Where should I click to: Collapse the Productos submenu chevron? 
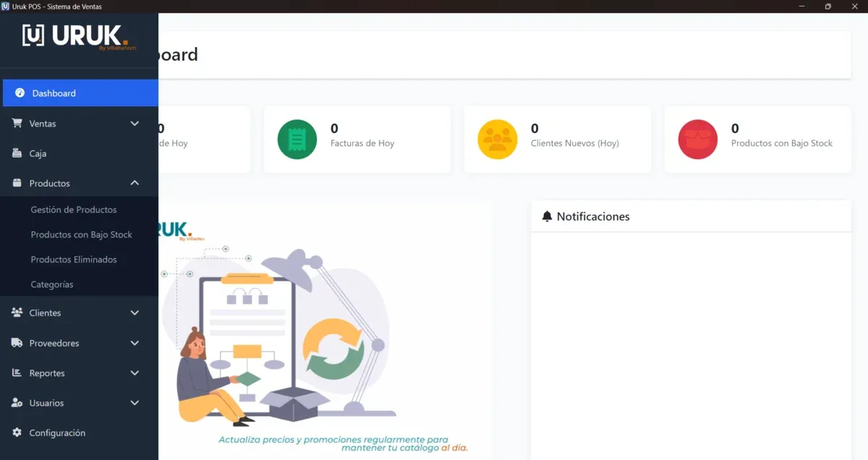(x=135, y=183)
